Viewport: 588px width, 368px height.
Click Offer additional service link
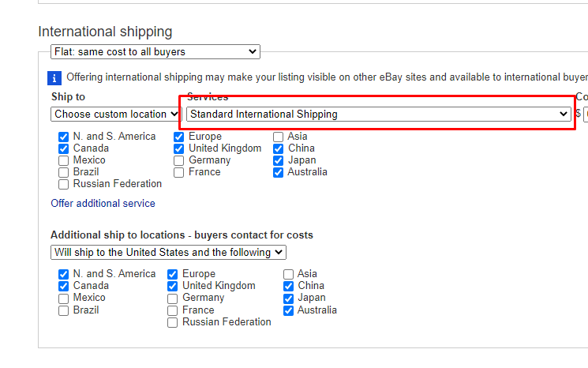(x=103, y=203)
